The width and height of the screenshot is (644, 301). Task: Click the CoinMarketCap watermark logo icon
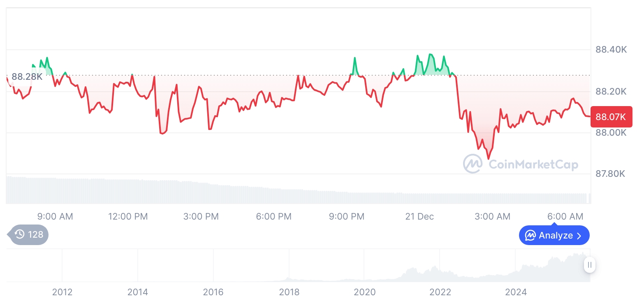coord(473,164)
